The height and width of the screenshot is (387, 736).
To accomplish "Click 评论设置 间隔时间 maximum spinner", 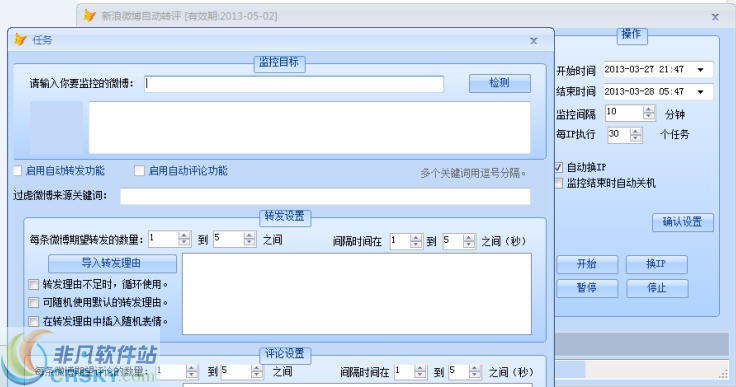I will [x=465, y=372].
